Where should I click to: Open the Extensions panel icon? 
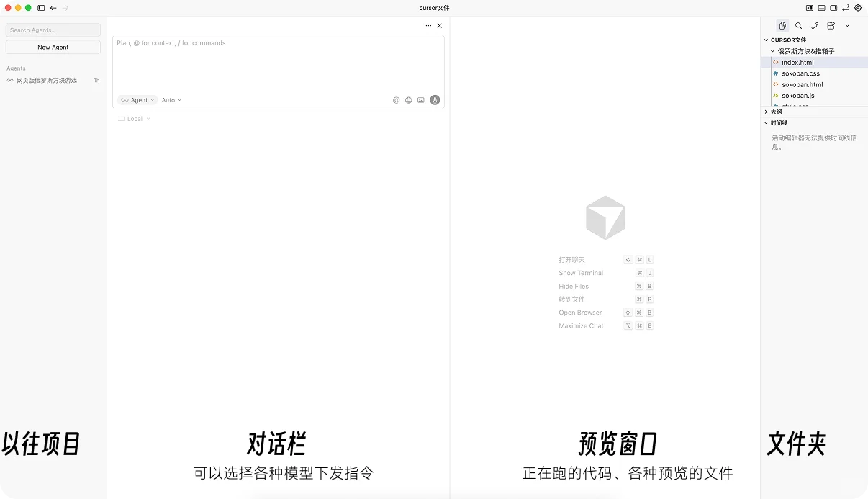coord(831,25)
